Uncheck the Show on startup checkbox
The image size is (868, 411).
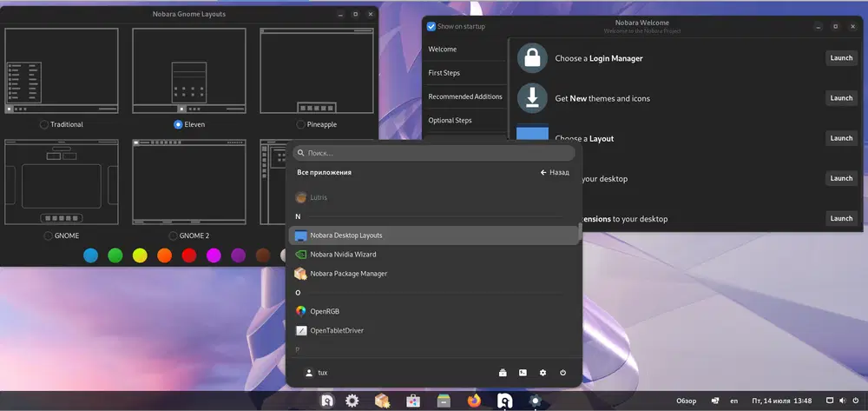tap(431, 27)
